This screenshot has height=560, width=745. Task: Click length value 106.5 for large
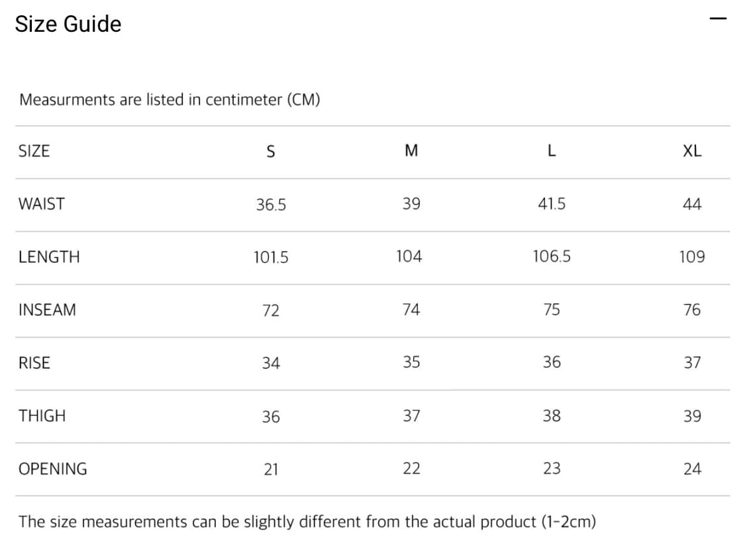[x=552, y=257]
